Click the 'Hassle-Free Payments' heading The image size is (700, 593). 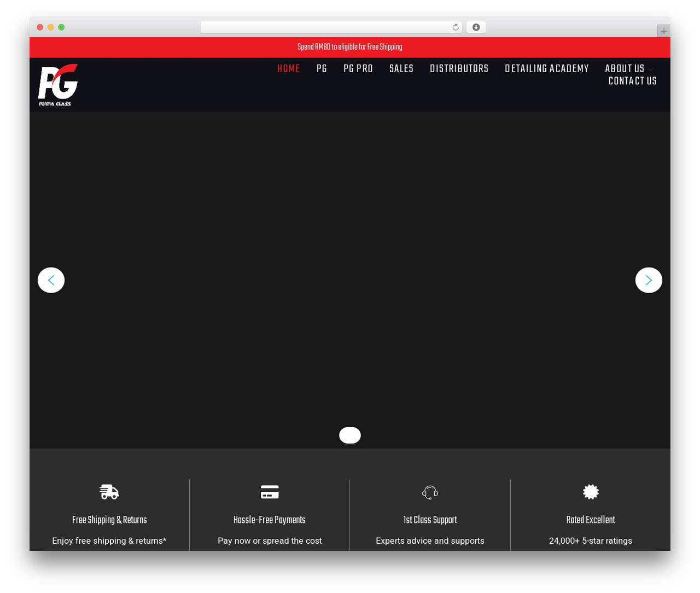[x=270, y=520]
